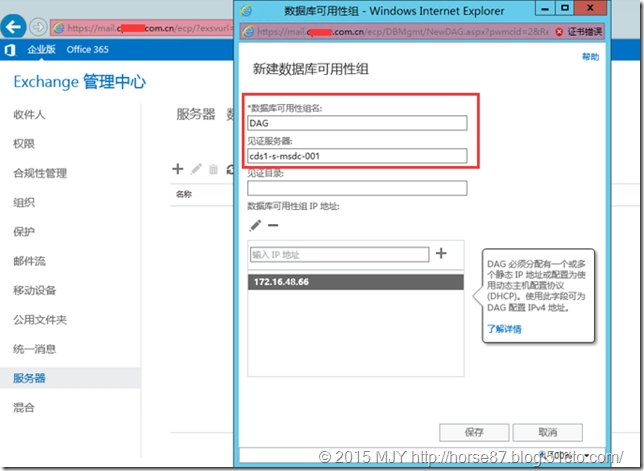Click the minus remove IP address icon
The width and height of the screenshot is (644, 471).
[273, 226]
